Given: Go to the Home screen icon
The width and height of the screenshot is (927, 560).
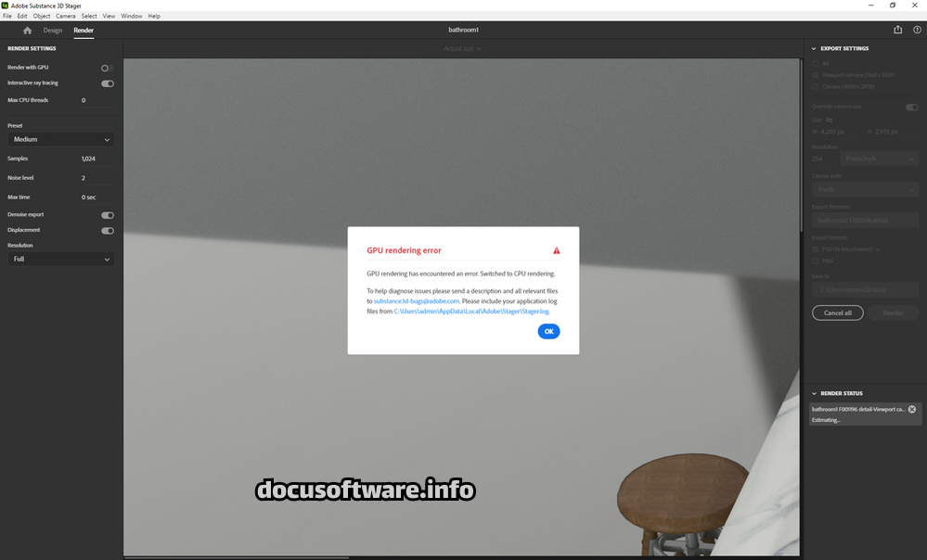Looking at the screenshot, I should (x=27, y=31).
